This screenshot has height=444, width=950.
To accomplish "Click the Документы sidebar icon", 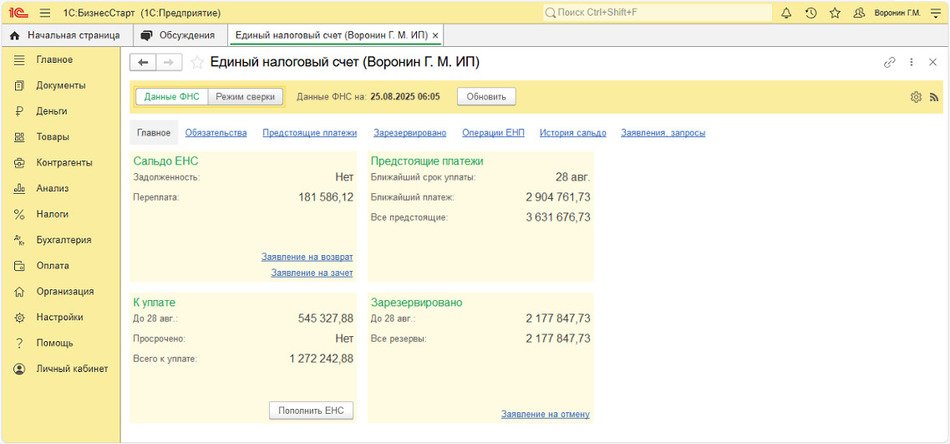I will [19, 85].
